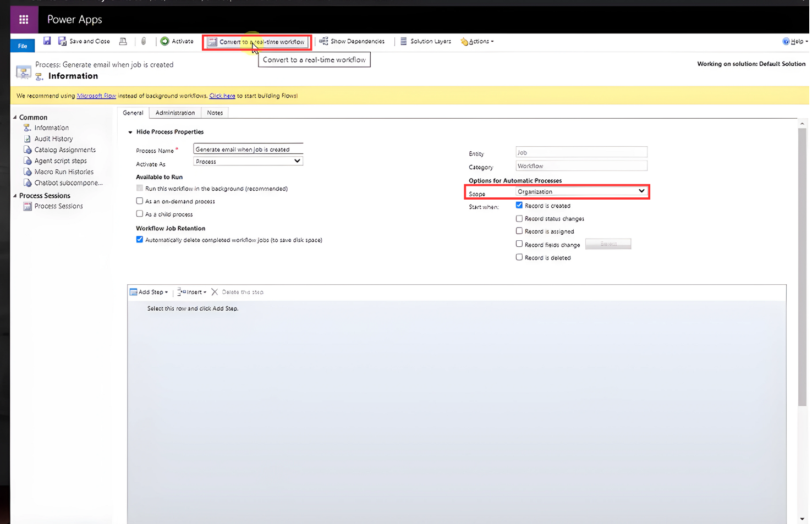
Task: Click the attachment paperclip icon
Action: [x=144, y=41]
